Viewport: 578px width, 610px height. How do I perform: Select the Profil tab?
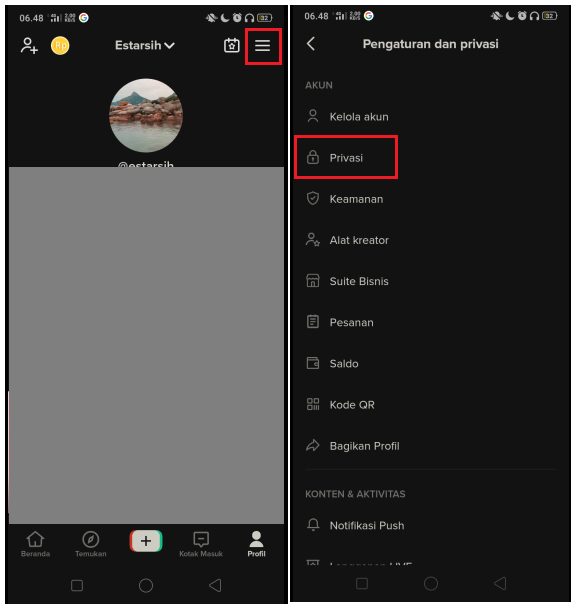point(256,544)
